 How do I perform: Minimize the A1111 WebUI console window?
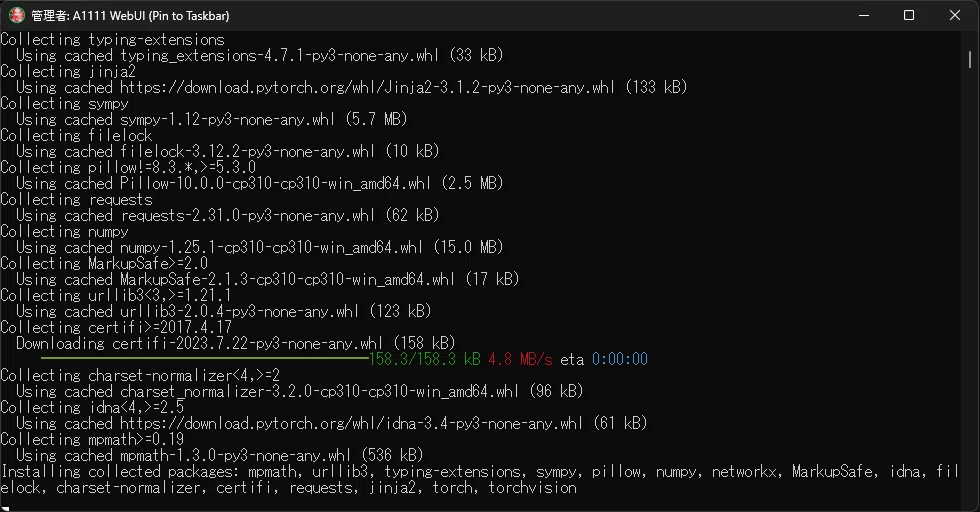coord(864,15)
